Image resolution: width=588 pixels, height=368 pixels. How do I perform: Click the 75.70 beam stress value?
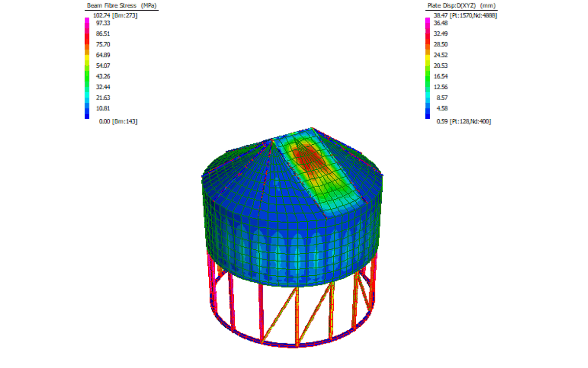click(103, 44)
